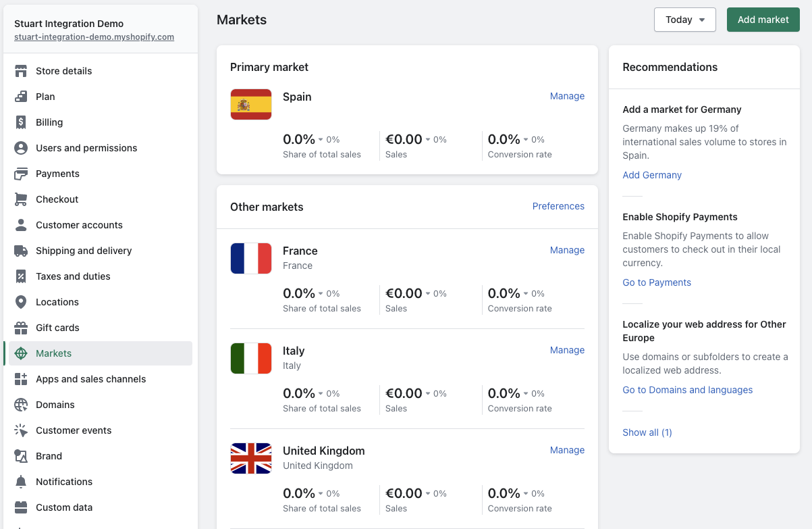Click the Domains globe icon
The height and width of the screenshot is (529, 812).
21,405
